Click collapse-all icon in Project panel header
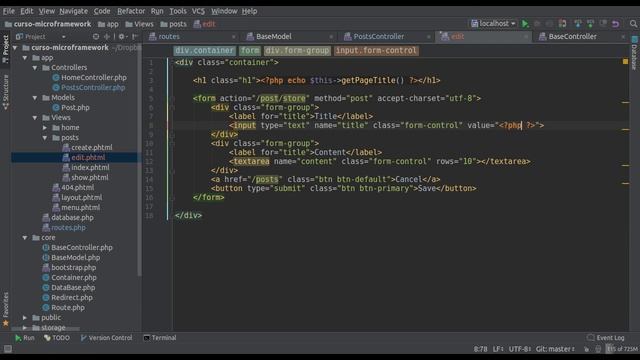640x360 pixels. (107, 36)
